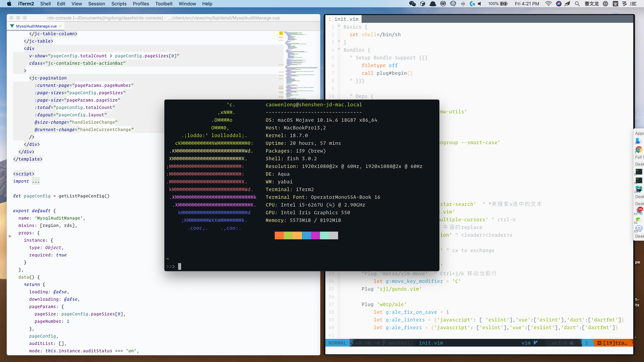Toggle the volume speaker icon in menu bar

click(479, 4)
